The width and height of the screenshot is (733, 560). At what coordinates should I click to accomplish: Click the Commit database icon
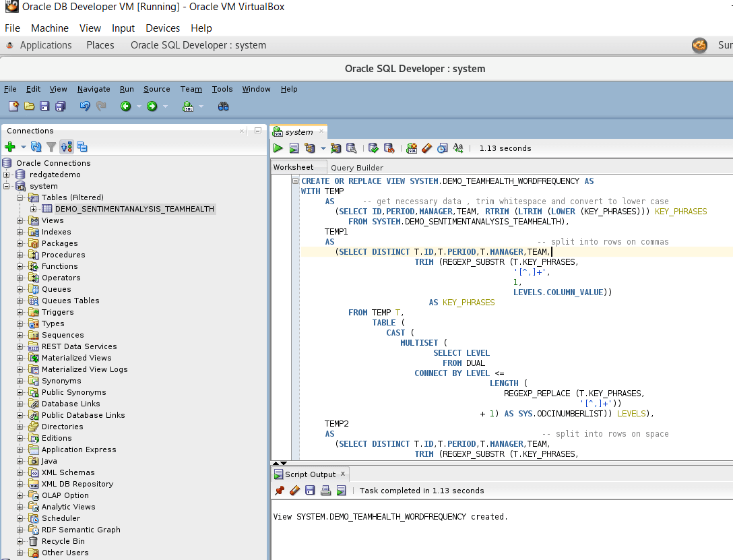(x=373, y=148)
